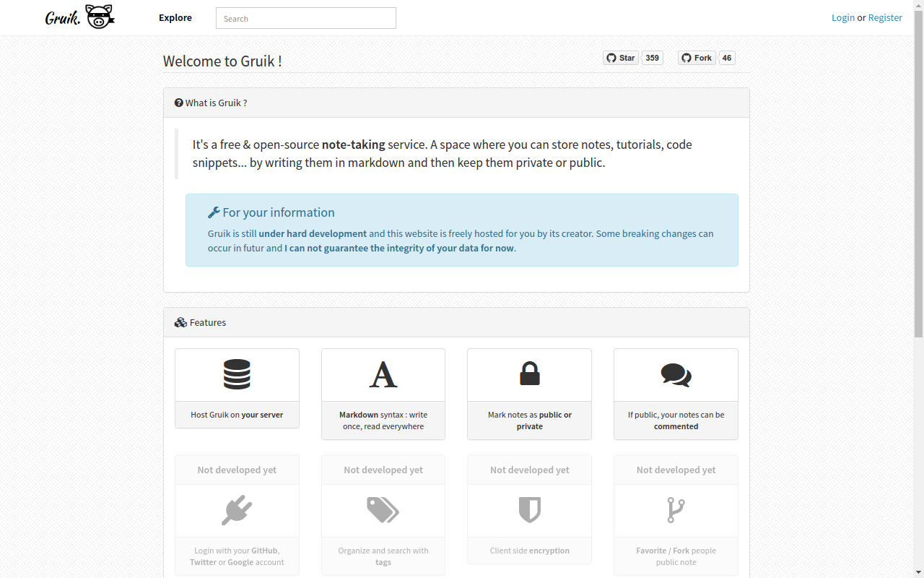Click the 359 star count badge
924x578 pixels.
pos(653,58)
